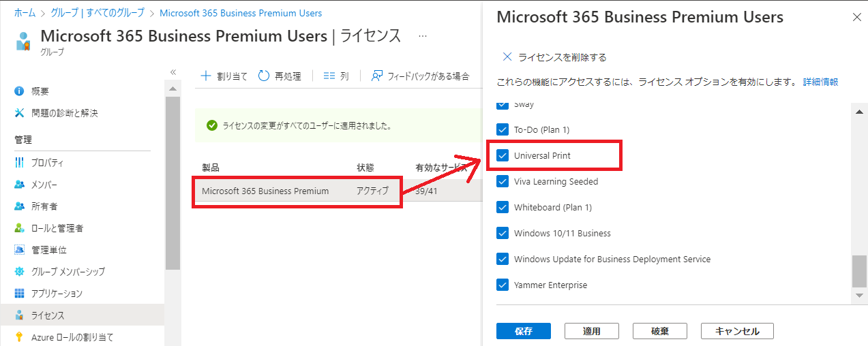Viewport: 868px width, 346px height.
Task: Uncheck Windows Update for Business Deployment Service
Action: pos(503,259)
